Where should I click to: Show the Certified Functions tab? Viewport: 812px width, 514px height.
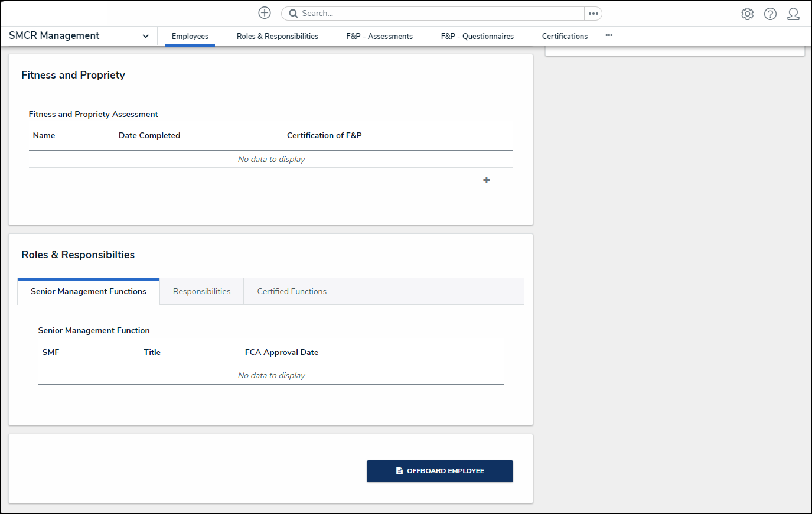pos(292,291)
